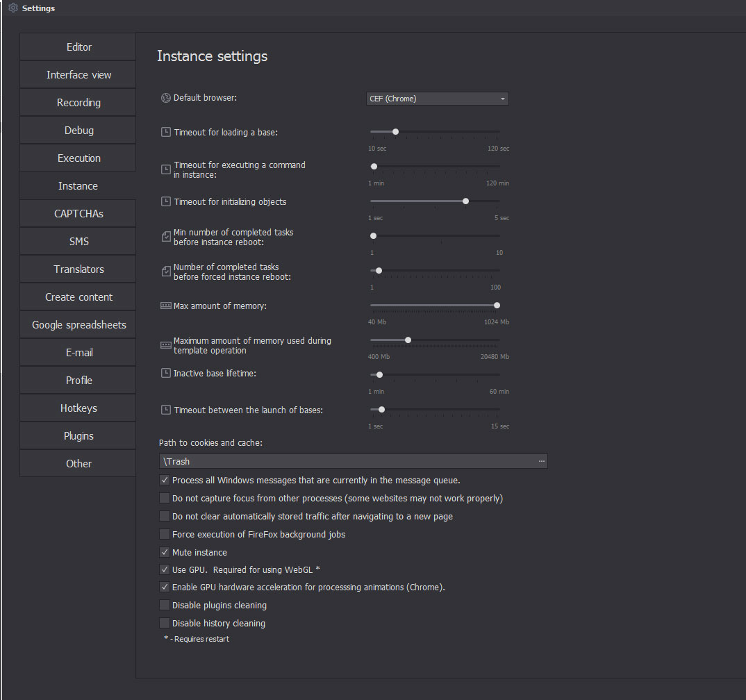The width and height of the screenshot is (746, 700).
Task: Click the \Trash cookies path input field
Action: 347,461
